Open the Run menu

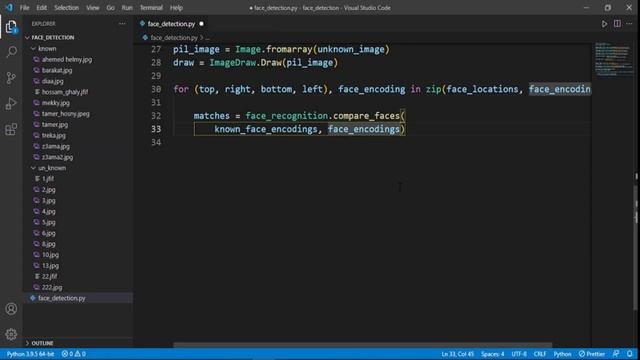point(127,8)
